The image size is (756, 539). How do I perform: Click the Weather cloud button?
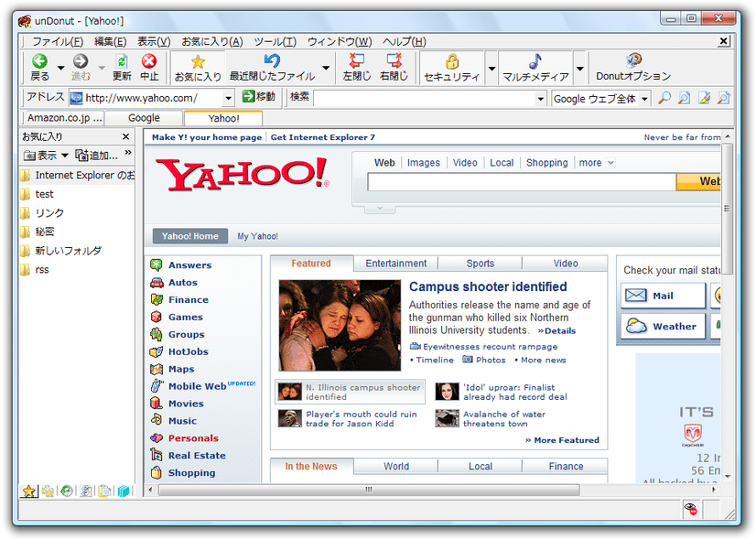(663, 327)
